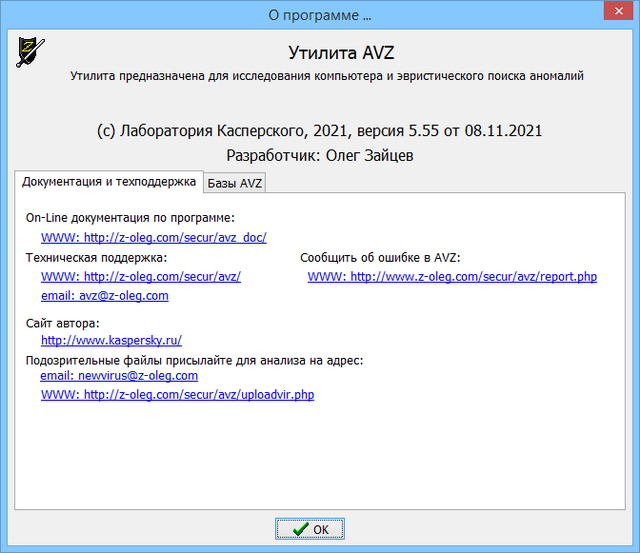The height and width of the screenshot is (553, 640).
Task: Click the newvirus@z-oleg.com email link
Action: (x=119, y=376)
